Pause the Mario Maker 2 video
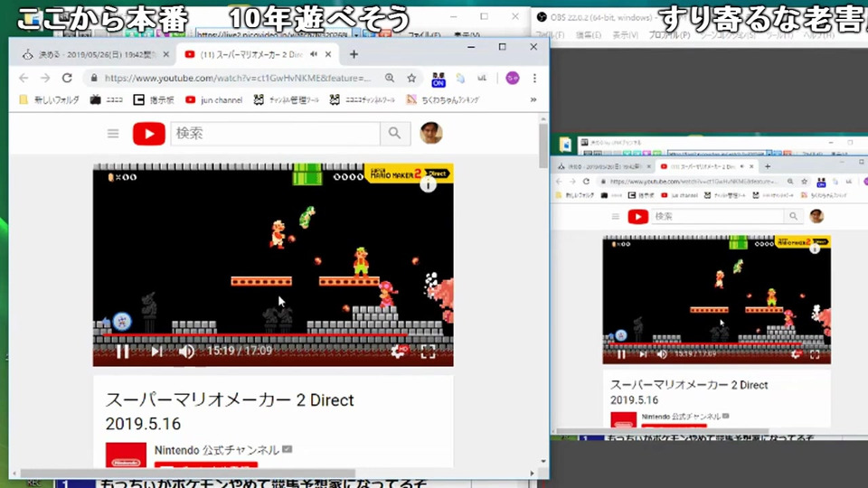 coord(122,352)
